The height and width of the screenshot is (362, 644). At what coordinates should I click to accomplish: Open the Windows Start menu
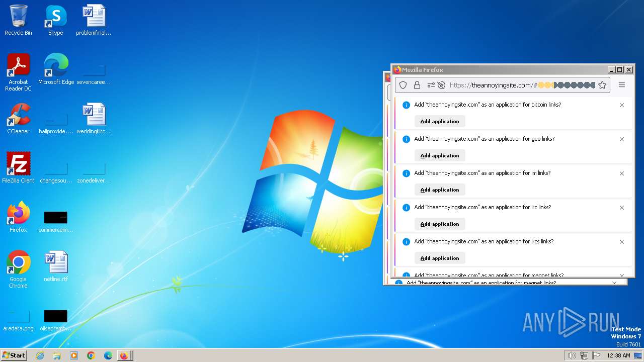click(14, 355)
